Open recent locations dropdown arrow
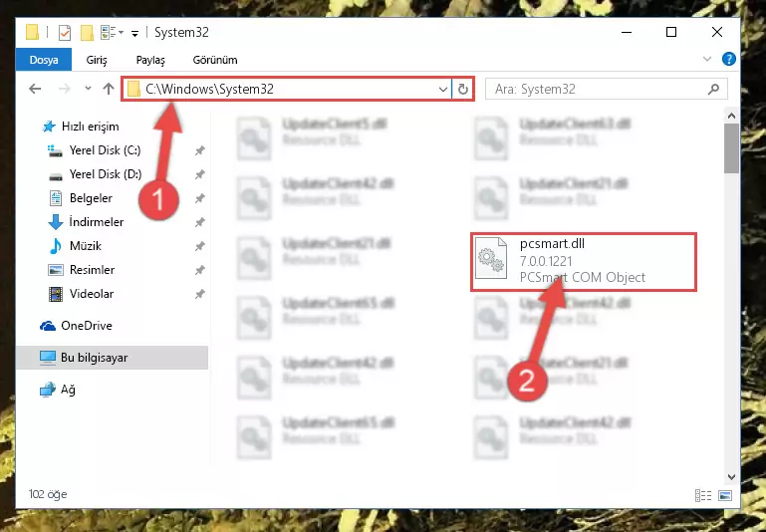The height and width of the screenshot is (532, 766). tap(88, 89)
